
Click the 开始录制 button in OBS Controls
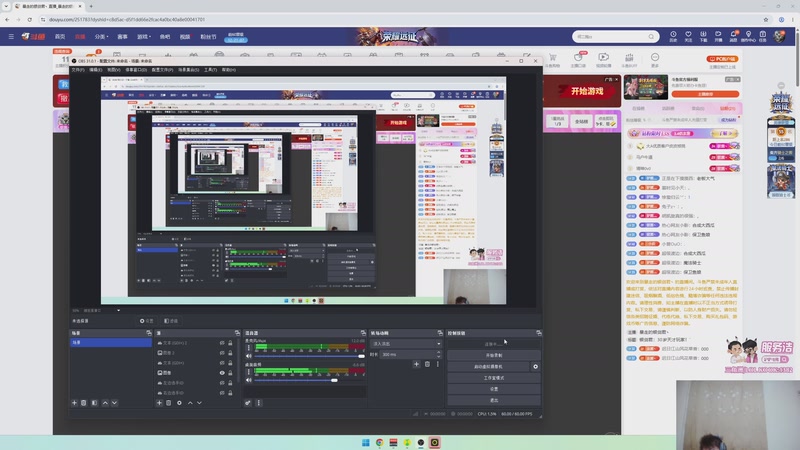tap(494, 355)
